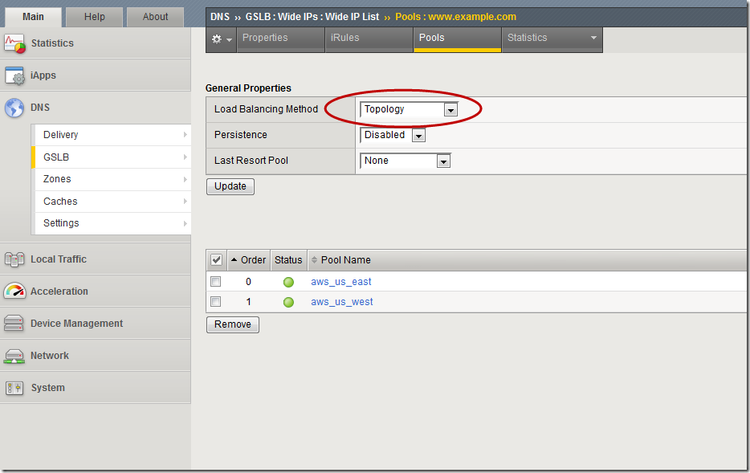Screen dimensions: 750x473
Task: Expand the GSLB submenu arrow
Action: pos(185,157)
